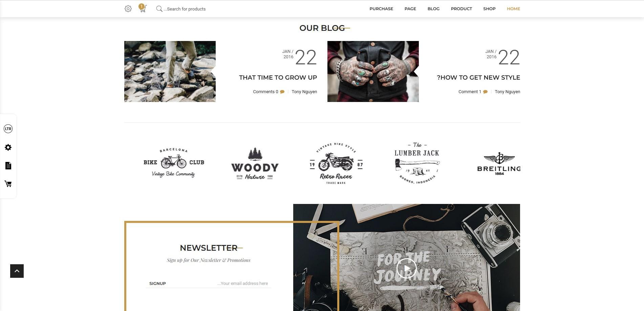644x311 pixels.
Task: Click the tattooed hands blog thumbnail
Action: coord(373,71)
